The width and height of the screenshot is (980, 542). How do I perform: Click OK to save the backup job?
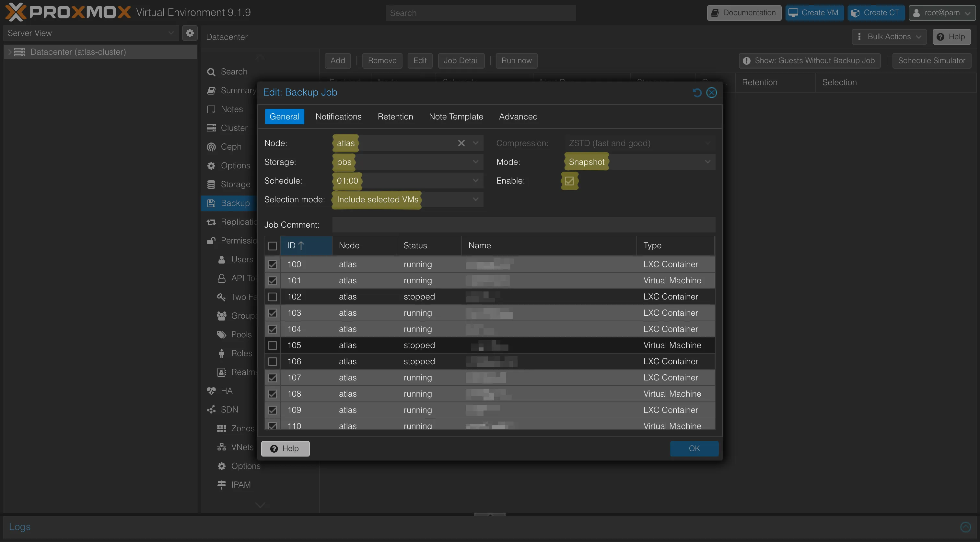(694, 448)
